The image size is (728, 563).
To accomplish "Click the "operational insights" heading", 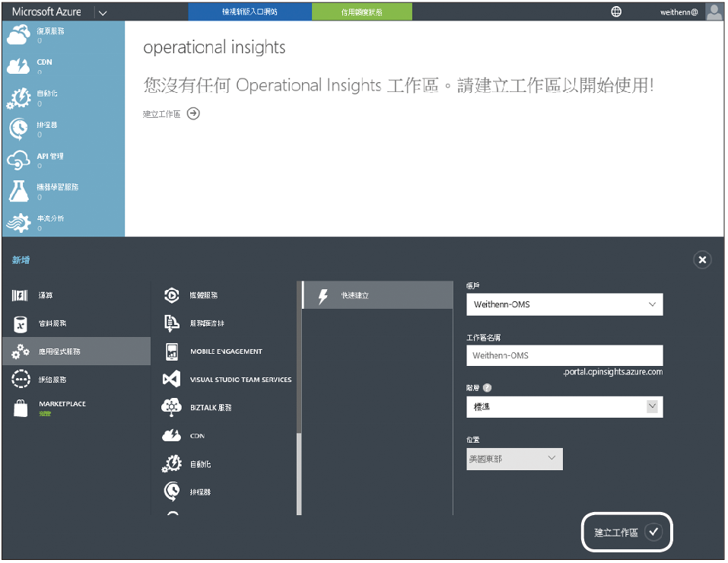I will coord(214,47).
